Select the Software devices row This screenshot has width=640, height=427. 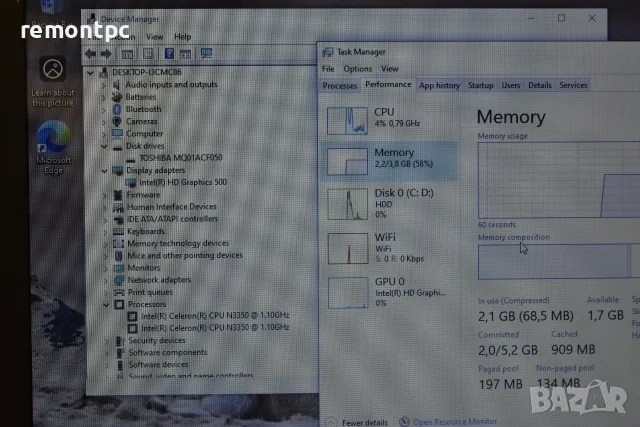tap(158, 365)
